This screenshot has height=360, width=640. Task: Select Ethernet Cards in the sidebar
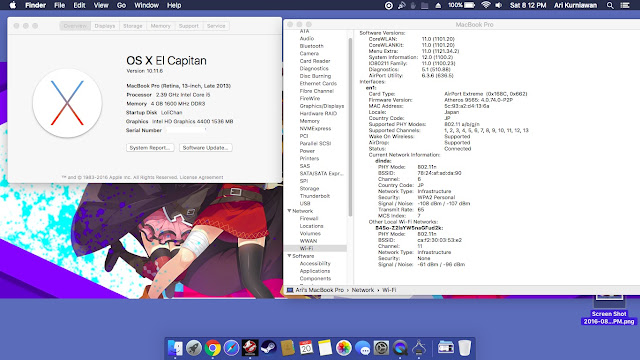click(x=318, y=84)
